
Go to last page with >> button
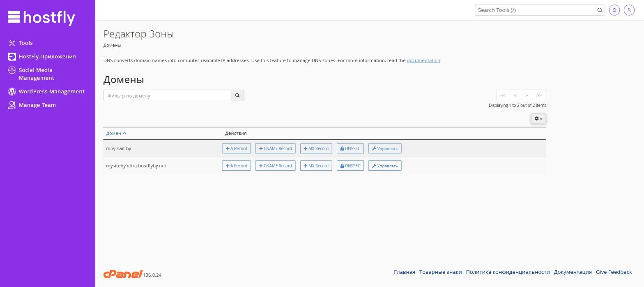coord(539,95)
